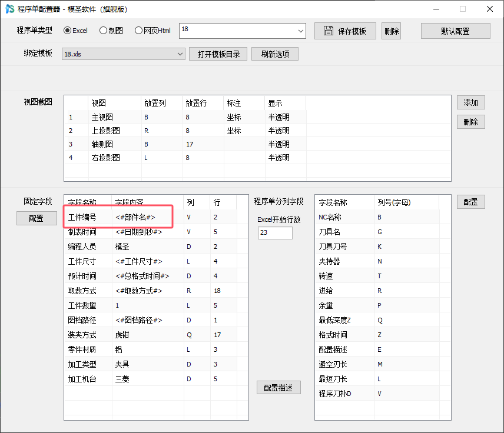Click the 配置描述 button
The width and height of the screenshot is (504, 433).
click(x=278, y=388)
